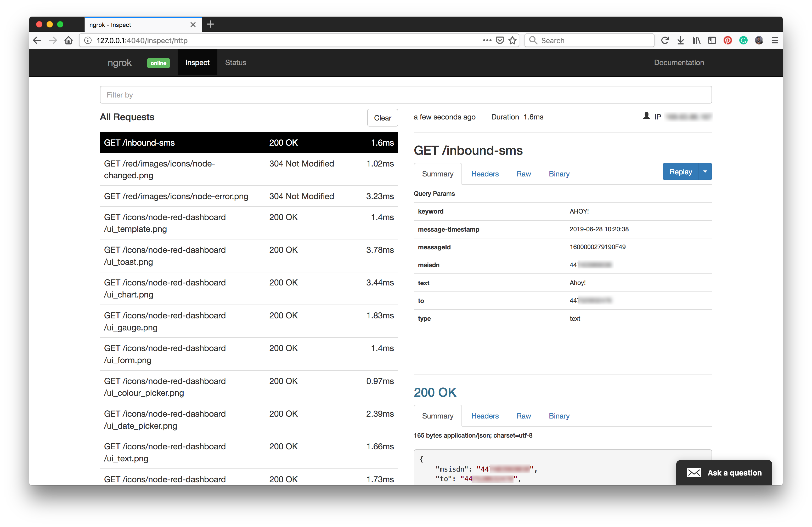Click the keyword value AHOY!

pos(579,211)
